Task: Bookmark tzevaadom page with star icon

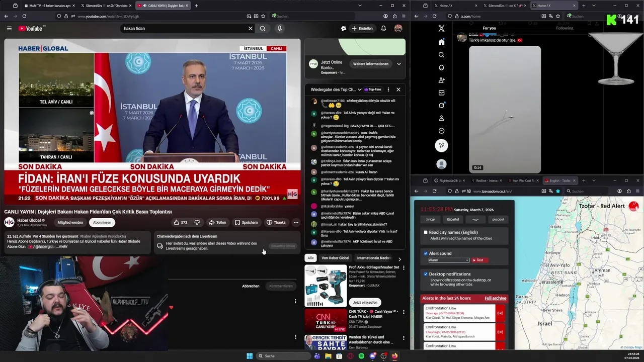Action: (x=557, y=191)
